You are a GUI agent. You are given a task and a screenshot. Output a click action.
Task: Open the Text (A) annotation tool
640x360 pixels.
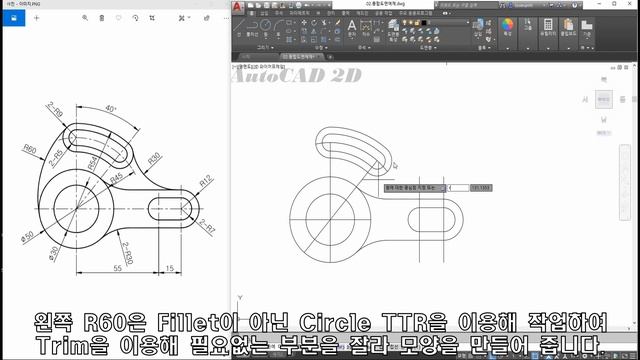pos(351,29)
